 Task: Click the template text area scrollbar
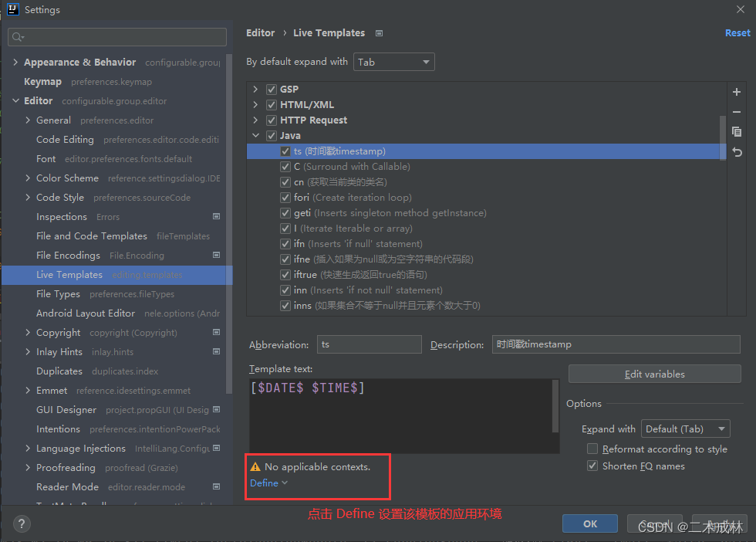pyautogui.click(x=555, y=406)
